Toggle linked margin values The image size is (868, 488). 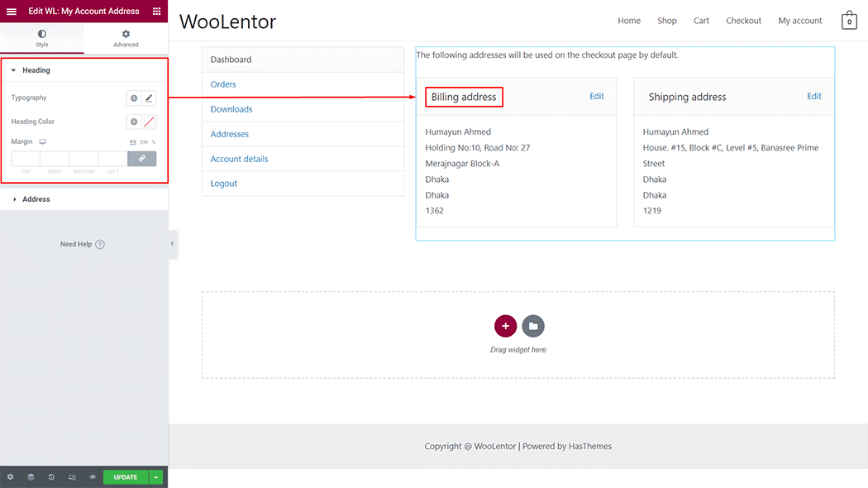[141, 158]
